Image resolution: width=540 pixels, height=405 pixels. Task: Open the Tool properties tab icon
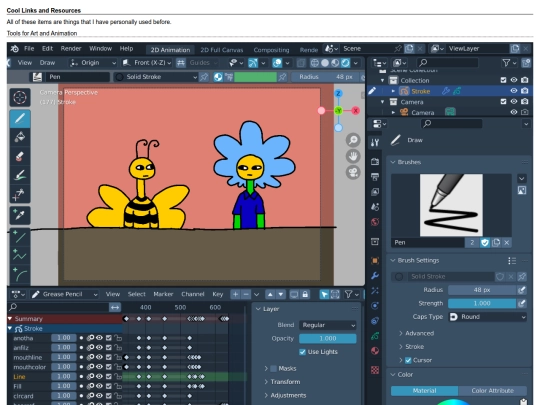375,142
